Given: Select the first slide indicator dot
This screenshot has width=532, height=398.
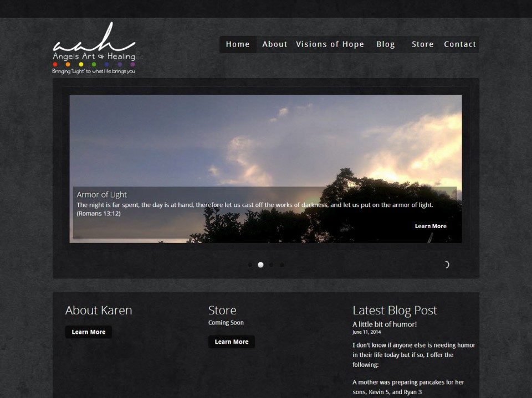Looking at the screenshot, I should tap(250, 265).
